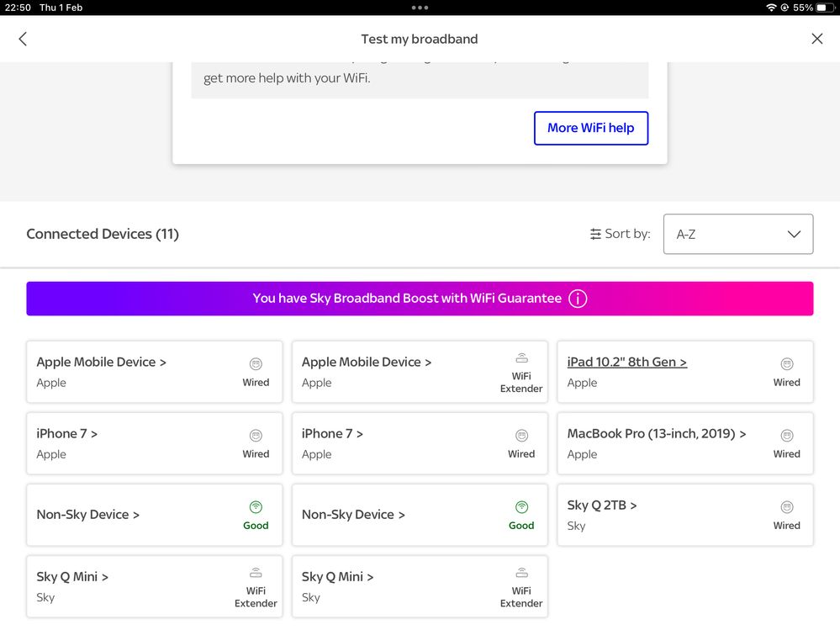Click Wired icon on iPad 10.2" 8th Gen card
840x630 pixels.
pos(787,364)
